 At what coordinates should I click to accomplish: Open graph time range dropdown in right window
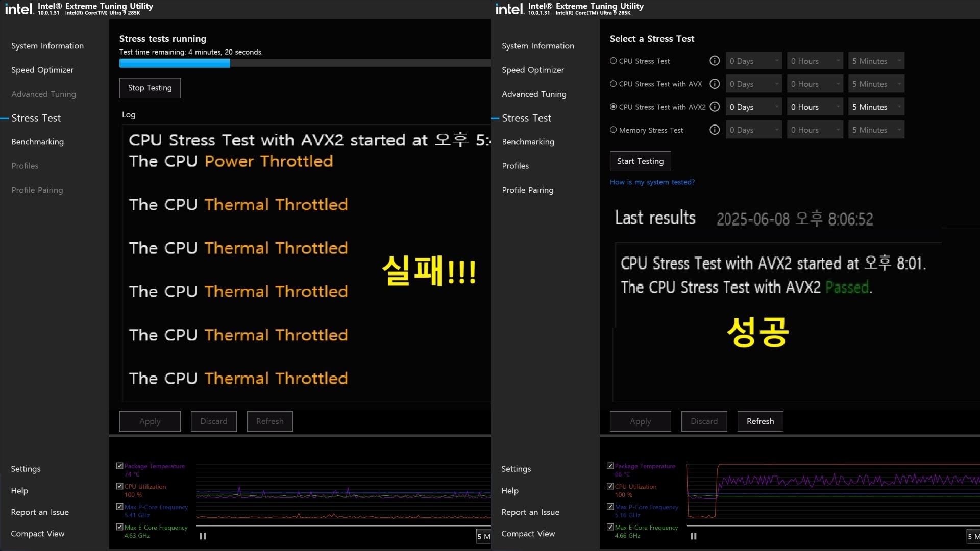pos(973,536)
